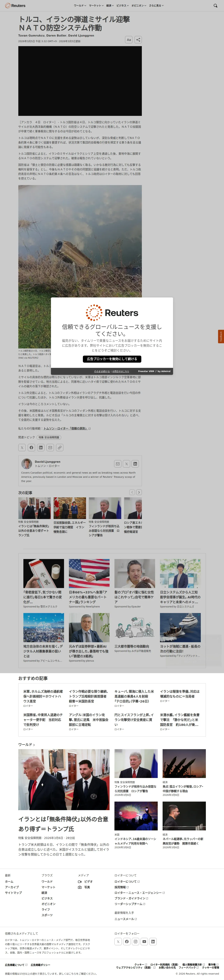
Task: Open 次の記事 card ロシア産エネルギー photo
Action: point(133,508)
